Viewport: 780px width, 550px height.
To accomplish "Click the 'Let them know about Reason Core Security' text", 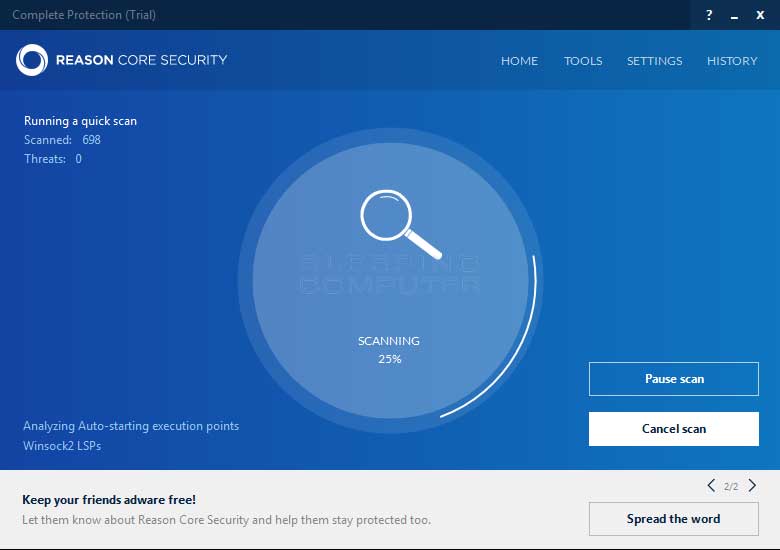I will [226, 520].
